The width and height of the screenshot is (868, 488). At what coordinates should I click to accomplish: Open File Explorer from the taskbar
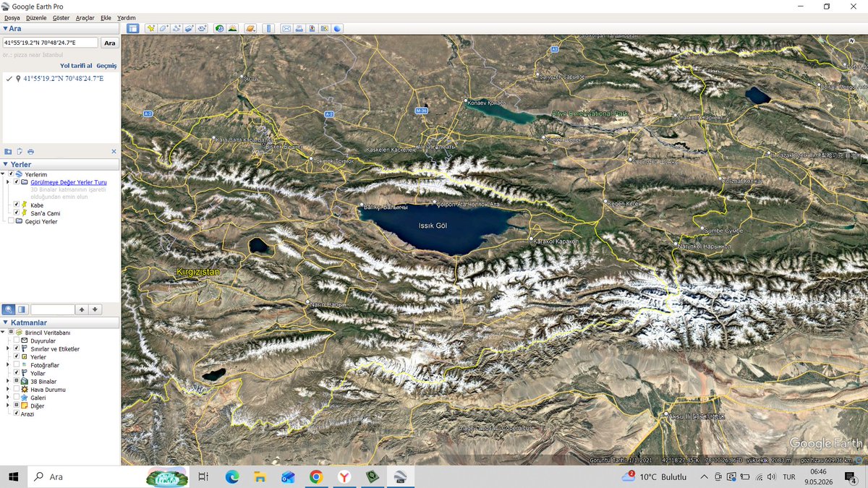click(260, 477)
